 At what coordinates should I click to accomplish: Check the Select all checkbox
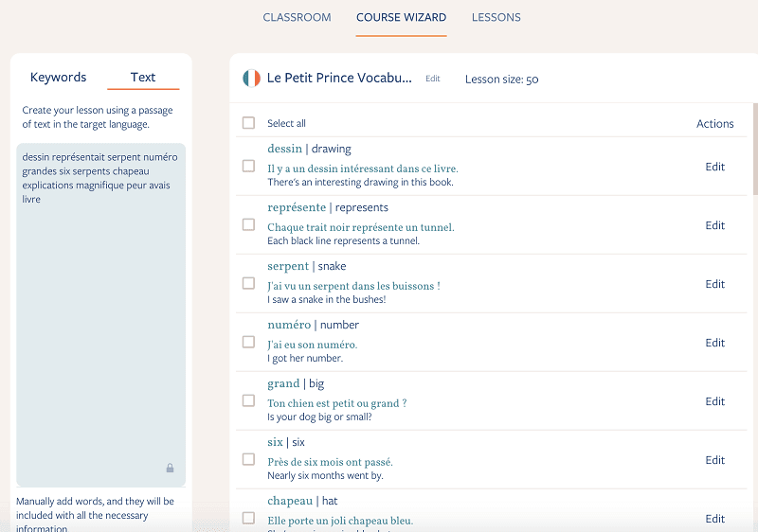point(248,123)
